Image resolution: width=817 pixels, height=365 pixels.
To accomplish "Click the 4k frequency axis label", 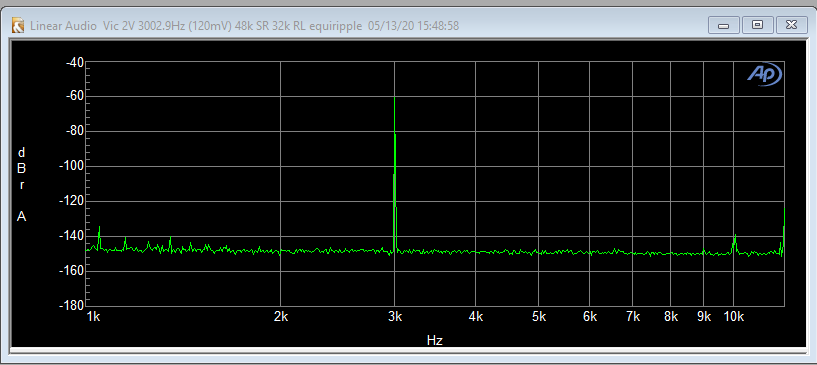I will pyautogui.click(x=476, y=317).
